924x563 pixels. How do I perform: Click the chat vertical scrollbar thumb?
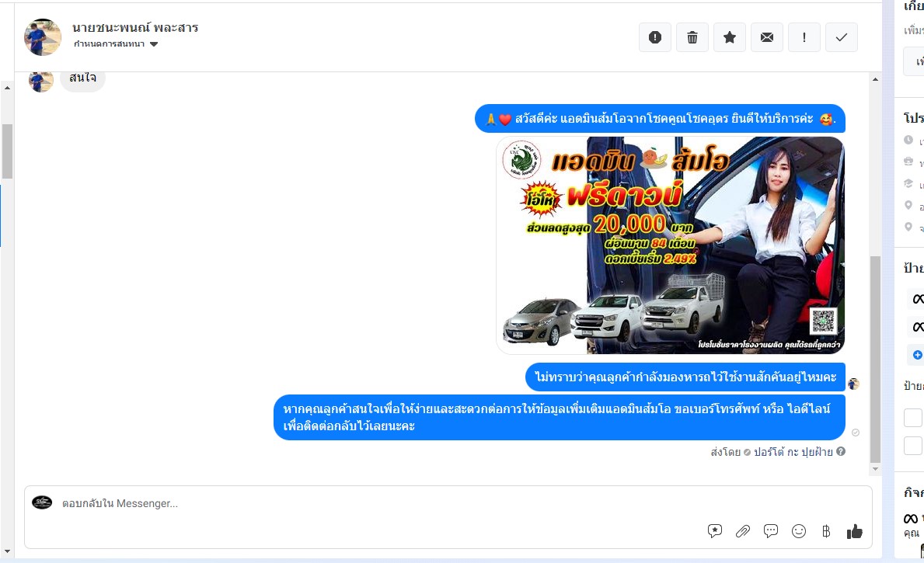[875, 360]
